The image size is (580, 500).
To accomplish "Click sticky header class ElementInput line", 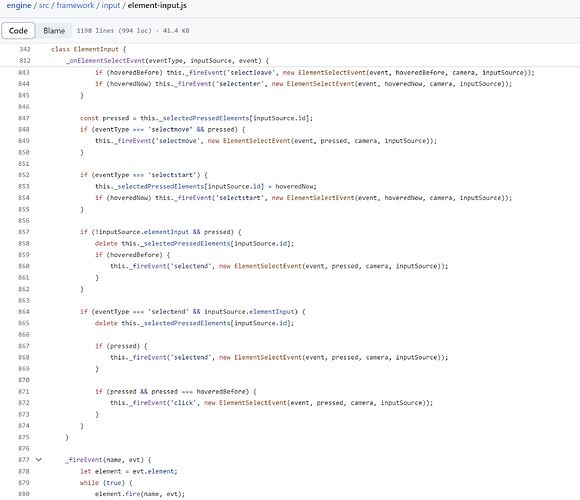I will [x=88, y=49].
